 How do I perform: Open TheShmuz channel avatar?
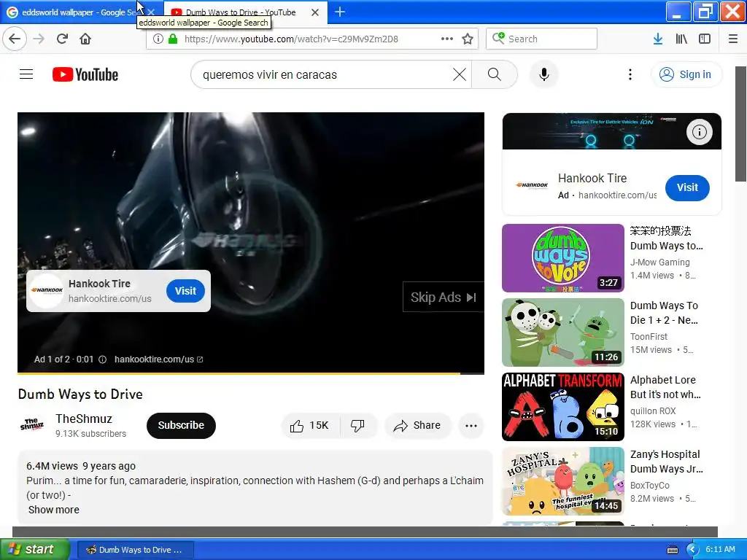[32, 425]
